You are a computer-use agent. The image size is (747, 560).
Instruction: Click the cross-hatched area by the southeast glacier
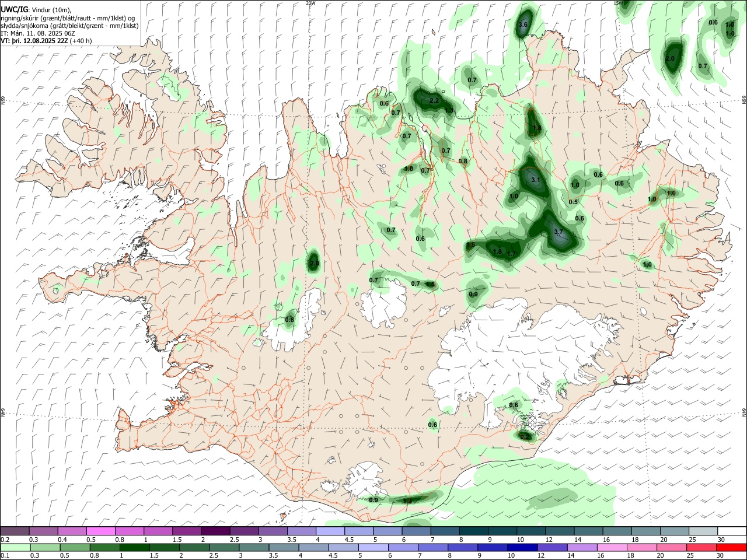pos(532,423)
